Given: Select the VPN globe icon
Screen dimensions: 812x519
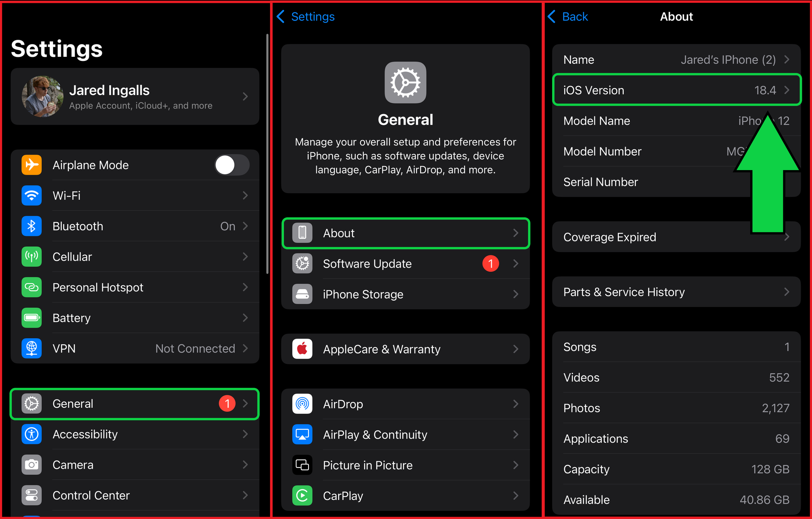Looking at the screenshot, I should (x=31, y=348).
